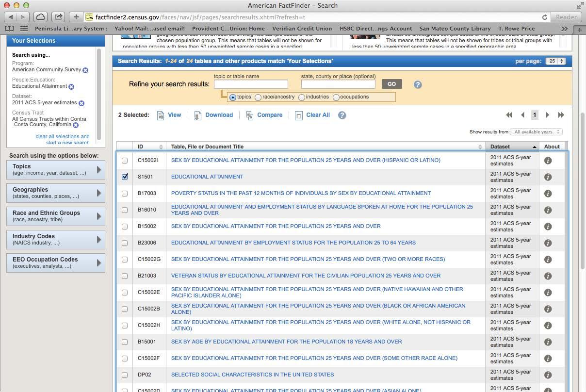Open All available years dropdown
The height and width of the screenshot is (392, 586).
click(537, 132)
